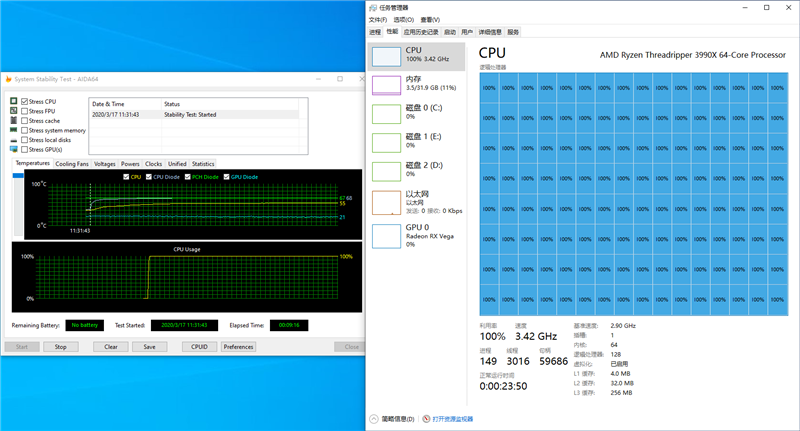Click the Stop button in AIDA64
Viewport: 800px width, 431px height.
(61, 347)
